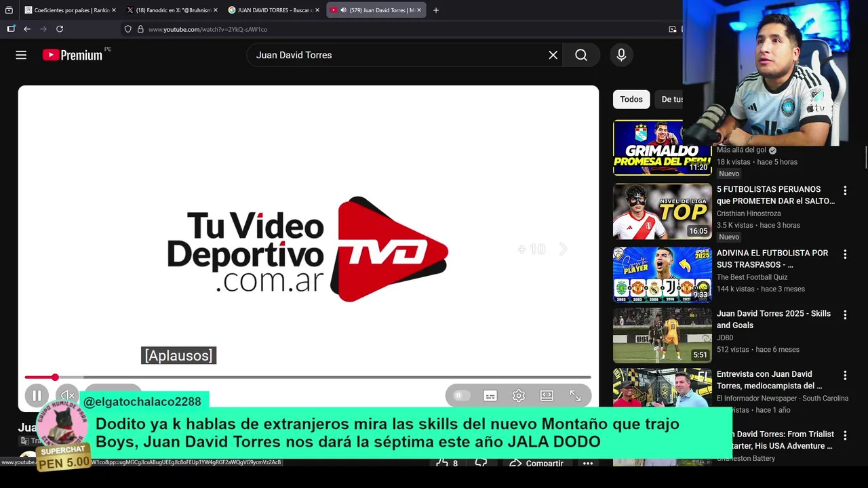Open ADIVINA EL FUTBOLISTA POR SUS TRASPASOS title
This screenshot has width=868, height=488.
772,259
